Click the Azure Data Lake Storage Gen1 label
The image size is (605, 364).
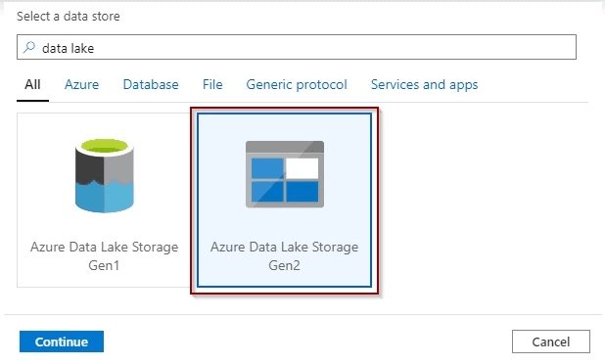click(x=104, y=256)
